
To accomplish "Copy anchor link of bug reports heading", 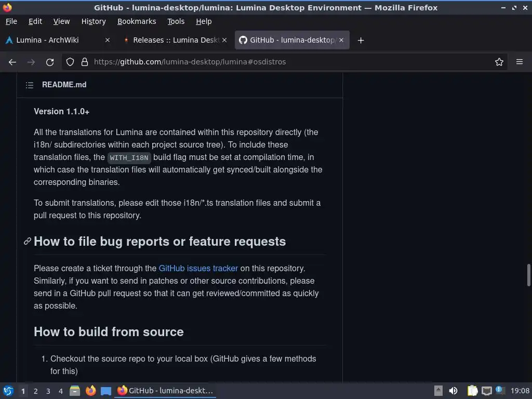I will coord(28,241).
